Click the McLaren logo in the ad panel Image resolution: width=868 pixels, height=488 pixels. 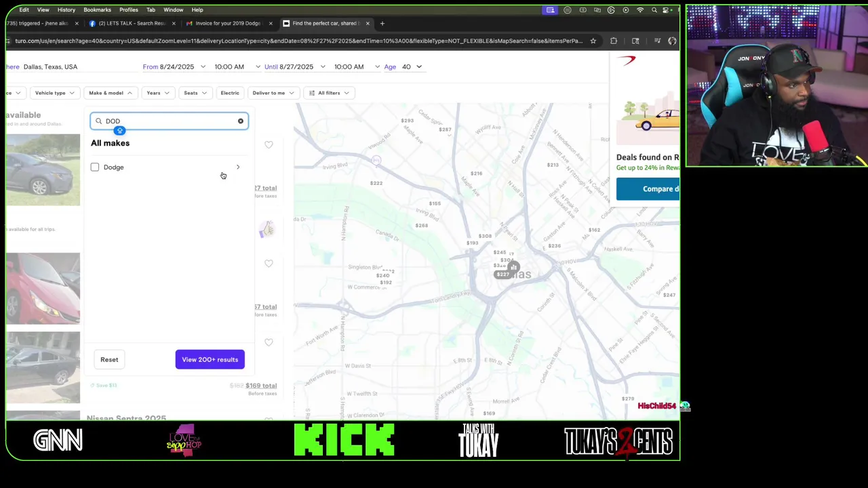coord(627,60)
